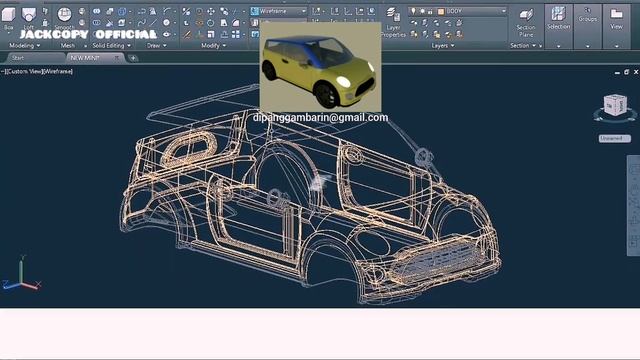Close the NEW MINI drawing tab

coord(117,58)
